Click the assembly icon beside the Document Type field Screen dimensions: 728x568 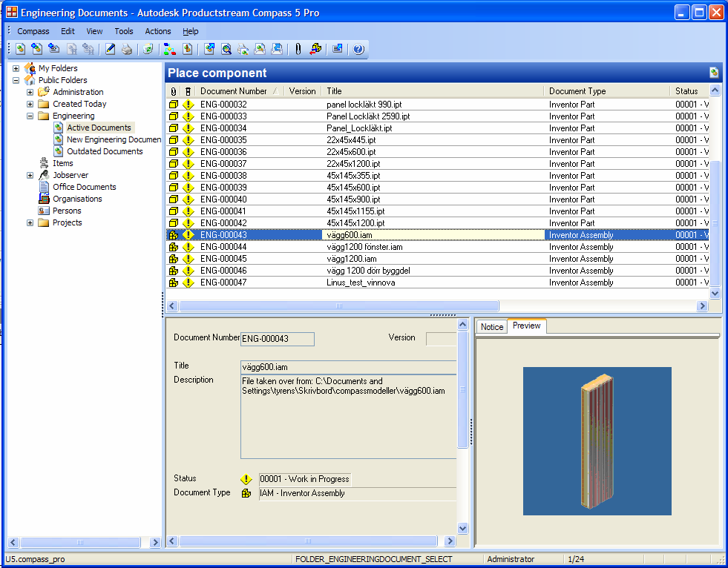(x=246, y=493)
